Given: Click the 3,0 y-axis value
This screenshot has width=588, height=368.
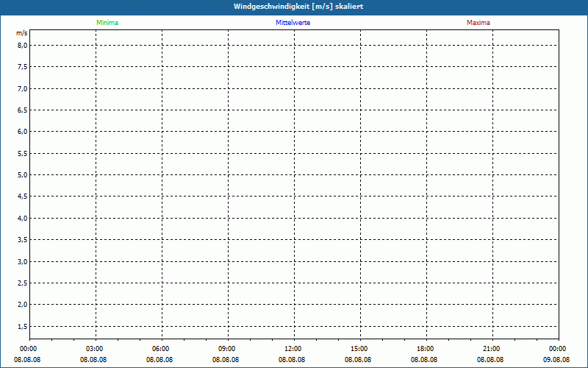Looking at the screenshot, I should coord(23,261).
